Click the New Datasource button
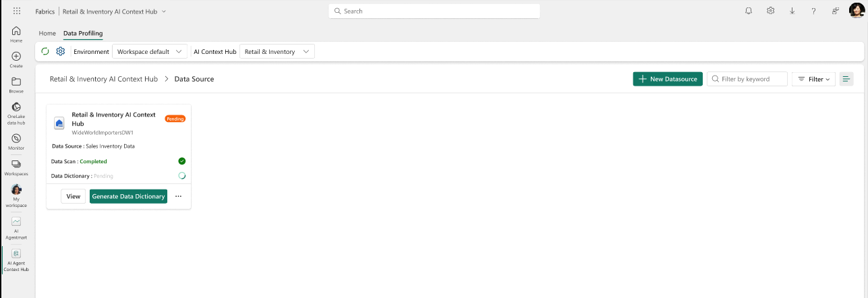 click(x=668, y=79)
